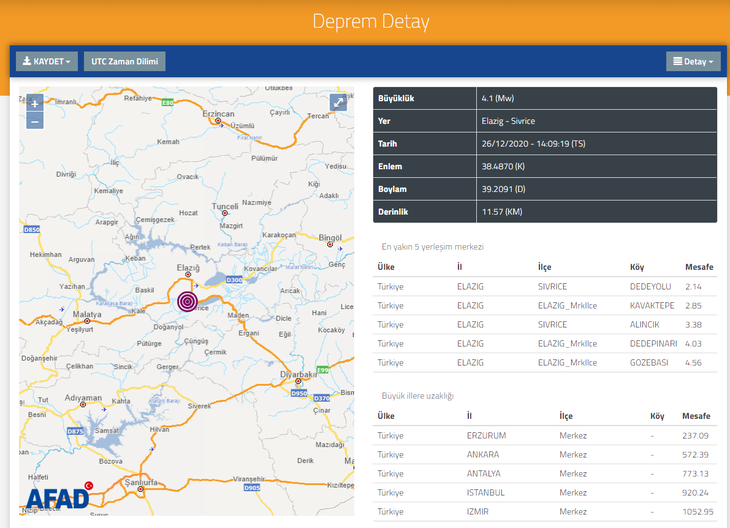The width and height of the screenshot is (730, 528).
Task: Click the AFAD logo on the map
Action: (56, 496)
